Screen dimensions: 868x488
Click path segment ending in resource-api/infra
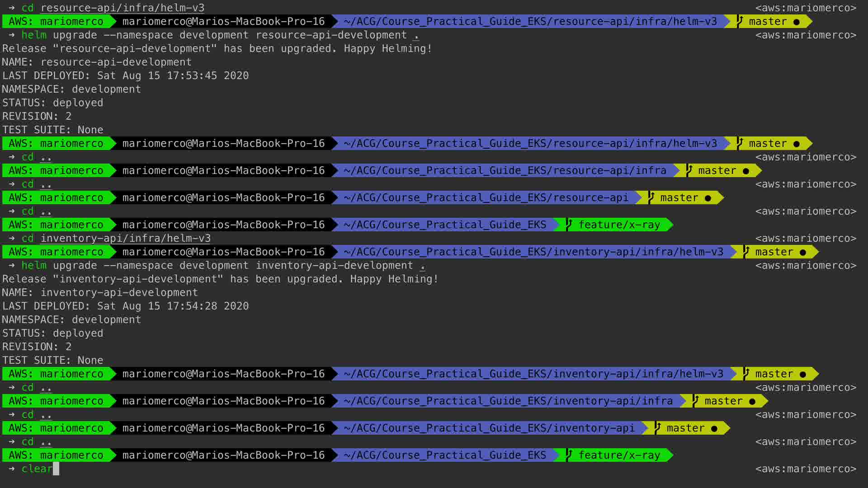click(505, 170)
